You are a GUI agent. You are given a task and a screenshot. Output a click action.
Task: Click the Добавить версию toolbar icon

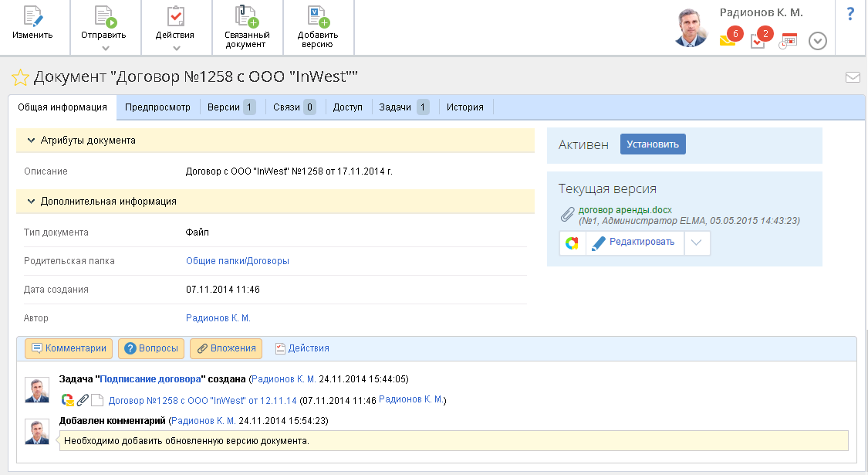[317, 18]
